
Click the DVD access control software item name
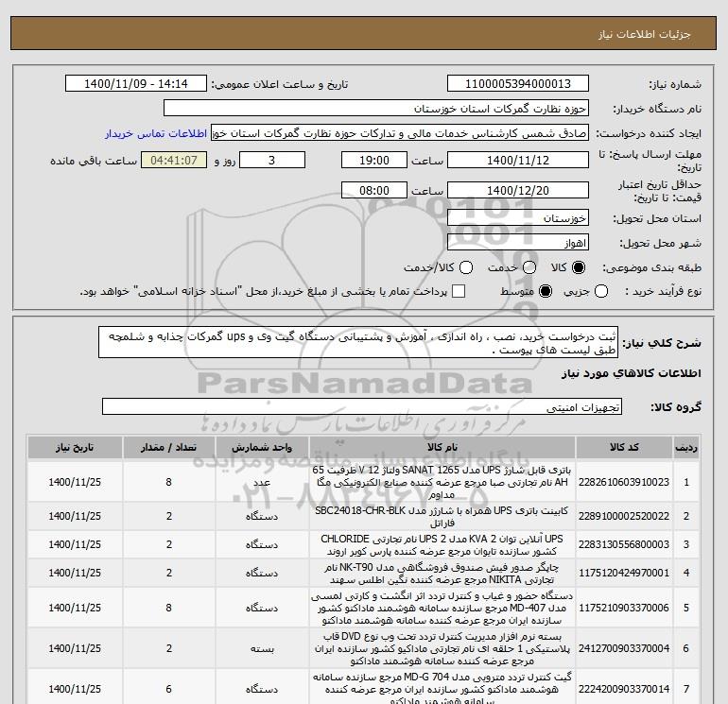pyautogui.click(x=442, y=649)
